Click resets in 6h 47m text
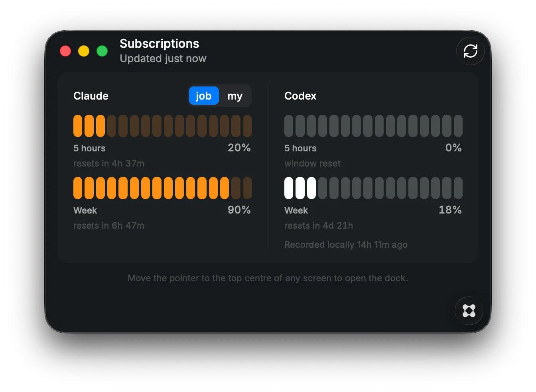The height and width of the screenshot is (392, 536). (109, 225)
